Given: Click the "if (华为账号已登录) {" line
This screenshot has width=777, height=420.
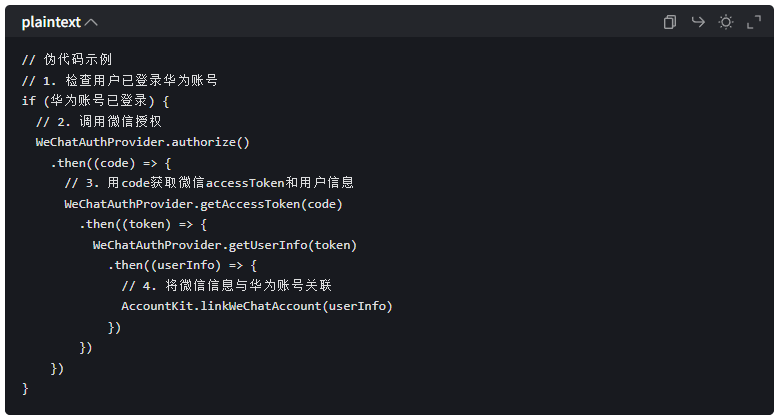Looking at the screenshot, I should click(95, 101).
